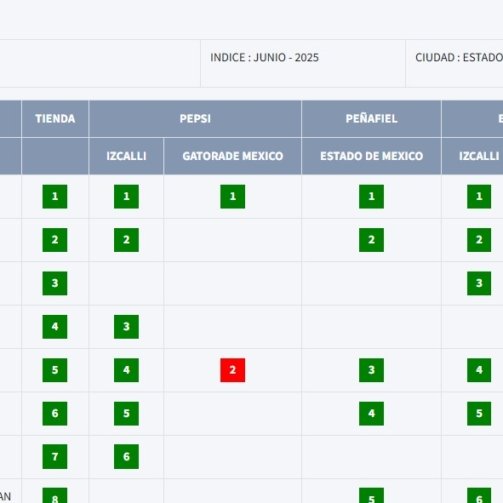Click the TIENDA column header
This screenshot has height=503, width=503.
[55, 119]
